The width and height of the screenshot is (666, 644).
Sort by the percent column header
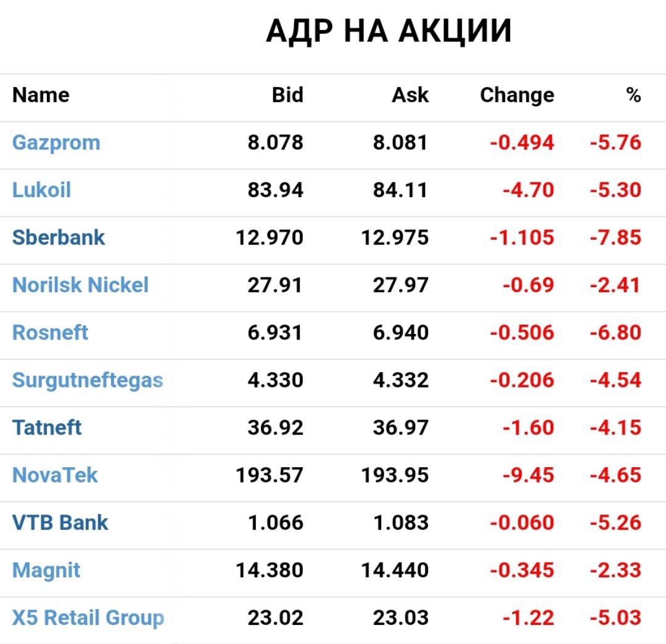633,96
